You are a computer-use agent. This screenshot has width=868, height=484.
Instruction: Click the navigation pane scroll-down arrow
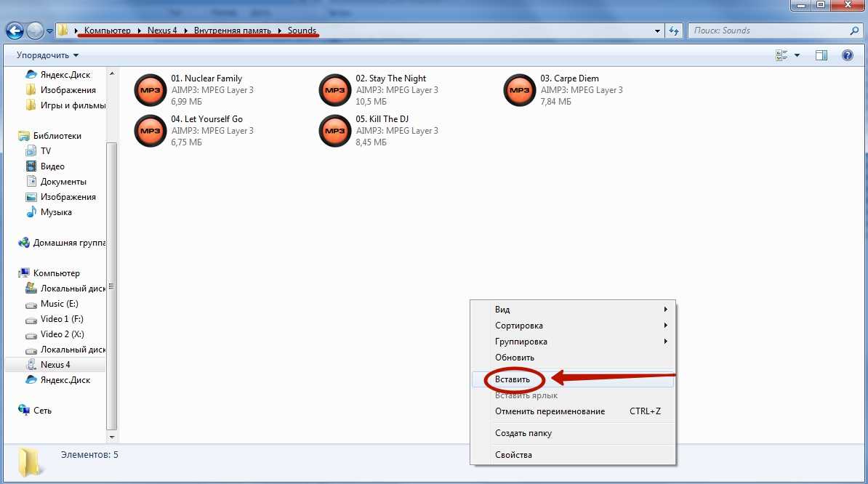[111, 437]
